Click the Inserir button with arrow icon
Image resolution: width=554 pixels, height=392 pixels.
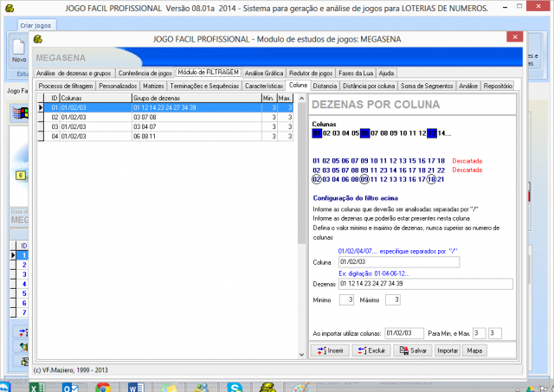[332, 350]
